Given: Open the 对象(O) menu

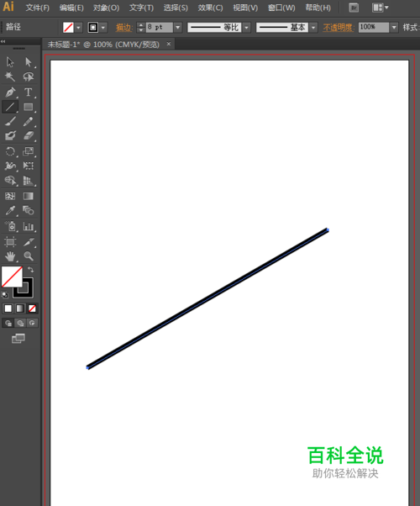Looking at the screenshot, I should tap(106, 8).
